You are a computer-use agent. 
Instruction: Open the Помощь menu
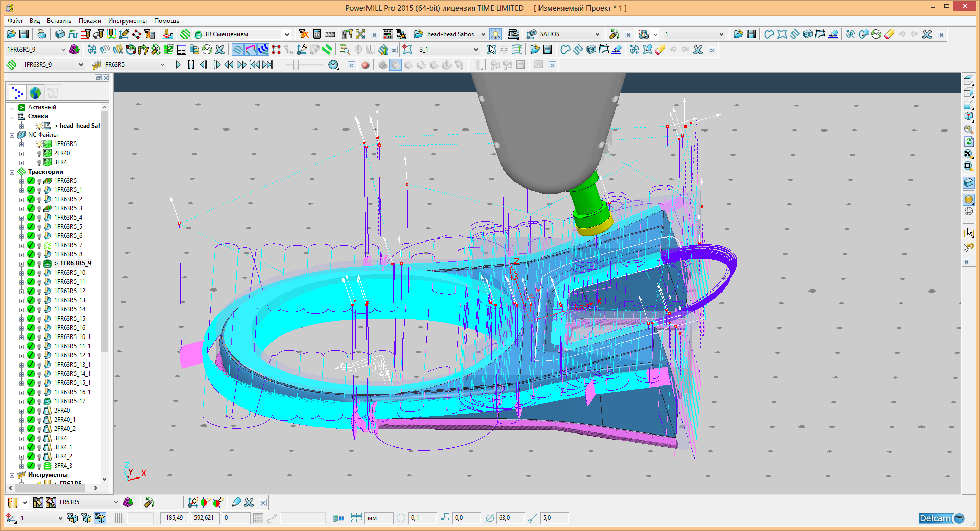coord(167,21)
